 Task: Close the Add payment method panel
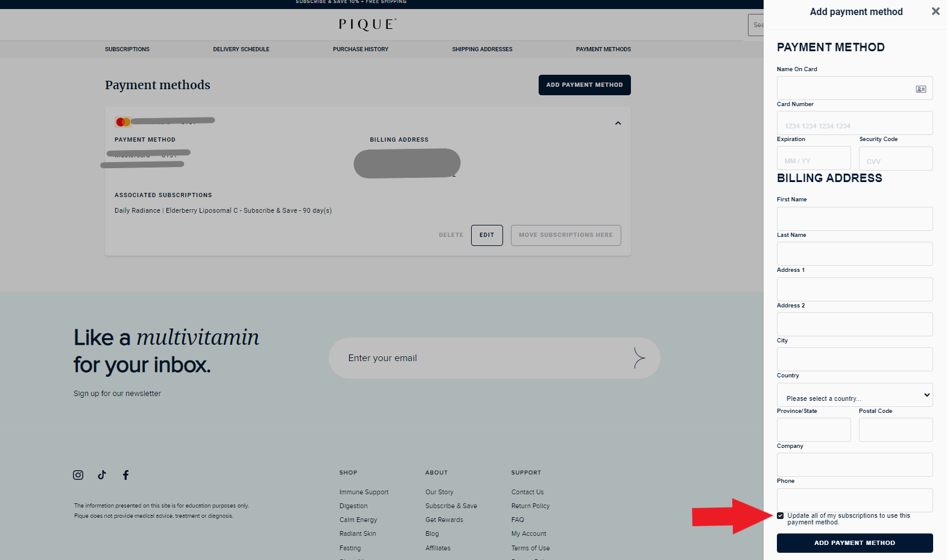(936, 11)
